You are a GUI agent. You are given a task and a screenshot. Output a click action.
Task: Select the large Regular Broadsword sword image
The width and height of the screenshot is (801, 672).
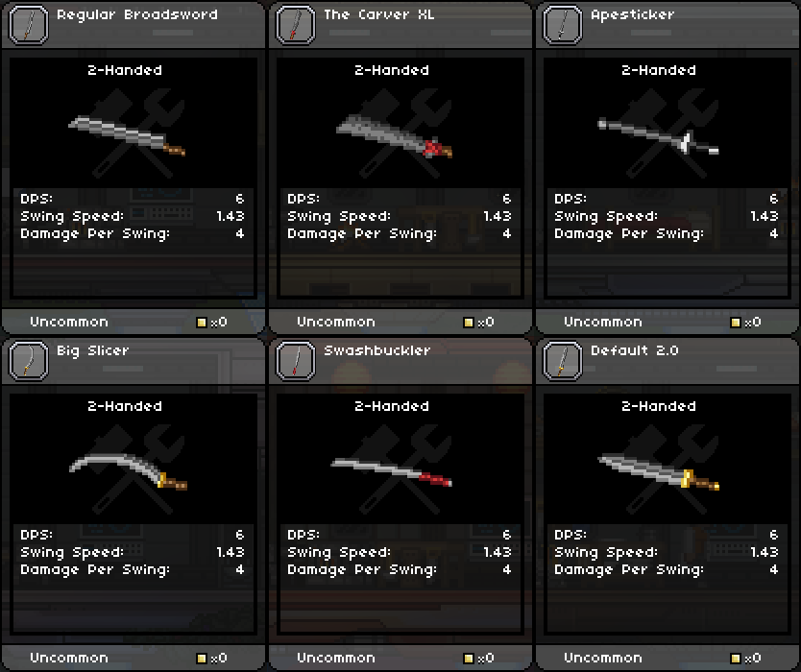[x=127, y=136]
